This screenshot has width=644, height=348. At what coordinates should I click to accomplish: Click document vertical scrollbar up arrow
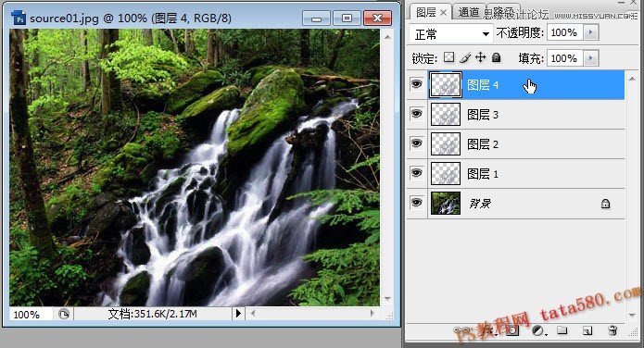pyautogui.click(x=387, y=37)
